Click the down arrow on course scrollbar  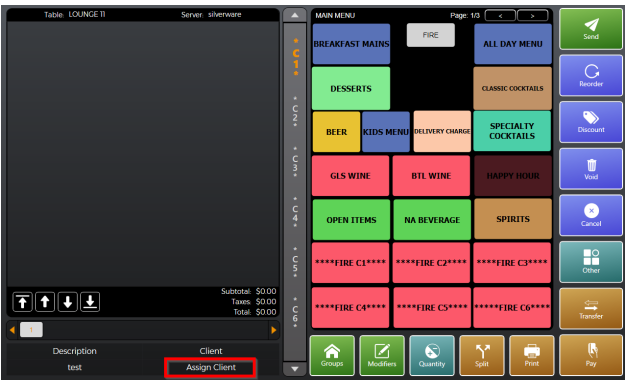(x=295, y=369)
